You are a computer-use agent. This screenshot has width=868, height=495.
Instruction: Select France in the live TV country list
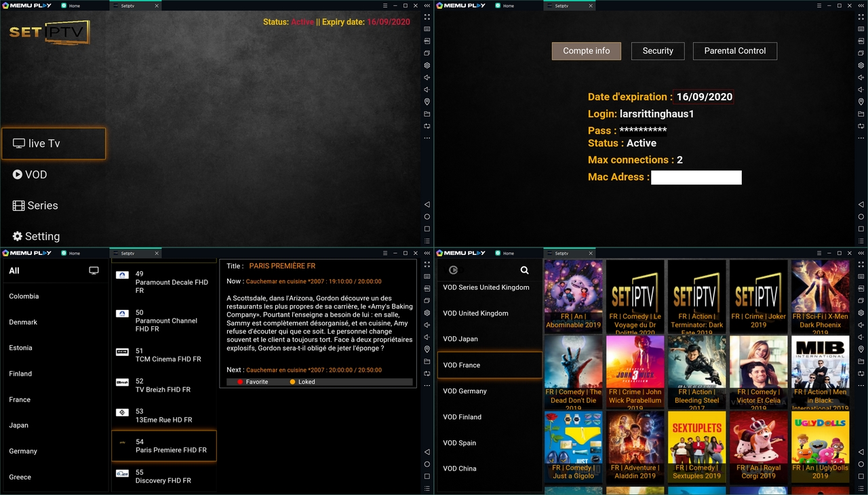pyautogui.click(x=20, y=399)
